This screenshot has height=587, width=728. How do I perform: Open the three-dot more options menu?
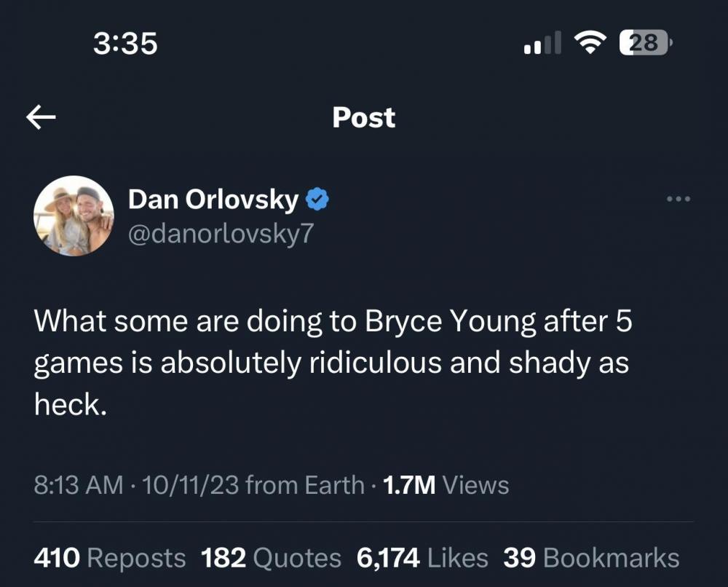[678, 199]
